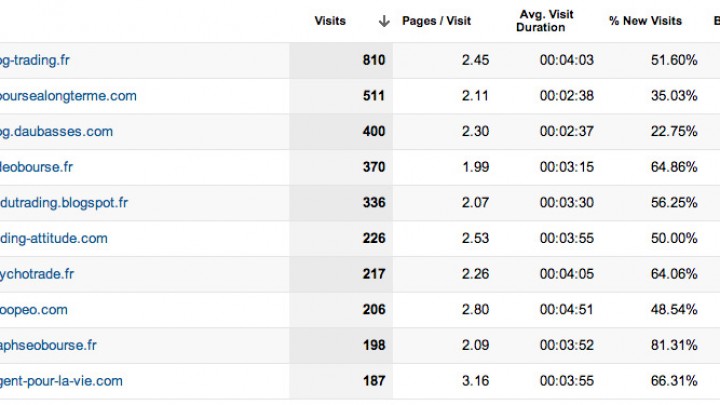
Task: Sort by Avg. Visit Duration header
Action: [x=545, y=21]
